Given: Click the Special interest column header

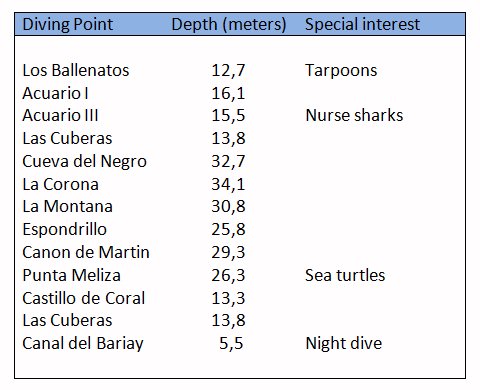Looking at the screenshot, I should tap(362, 24).
